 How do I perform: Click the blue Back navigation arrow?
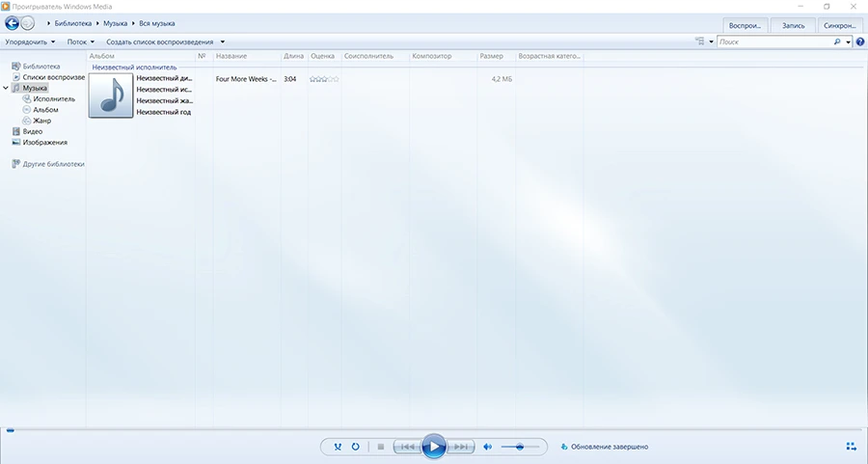click(13, 22)
